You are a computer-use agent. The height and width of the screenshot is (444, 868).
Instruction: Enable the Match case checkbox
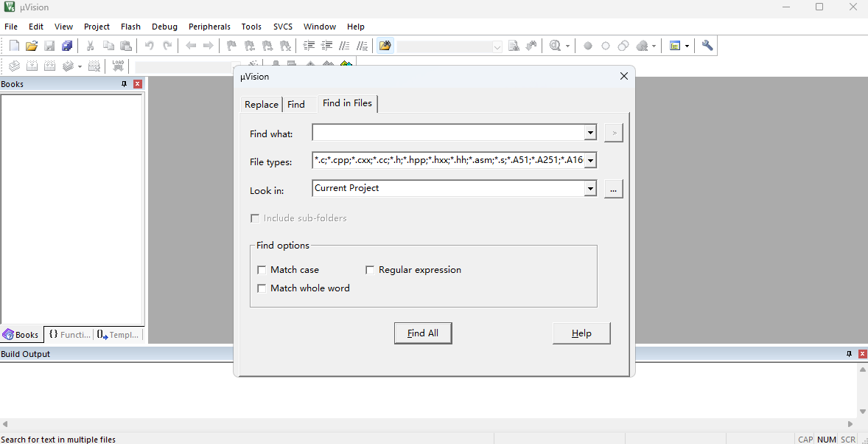point(262,270)
